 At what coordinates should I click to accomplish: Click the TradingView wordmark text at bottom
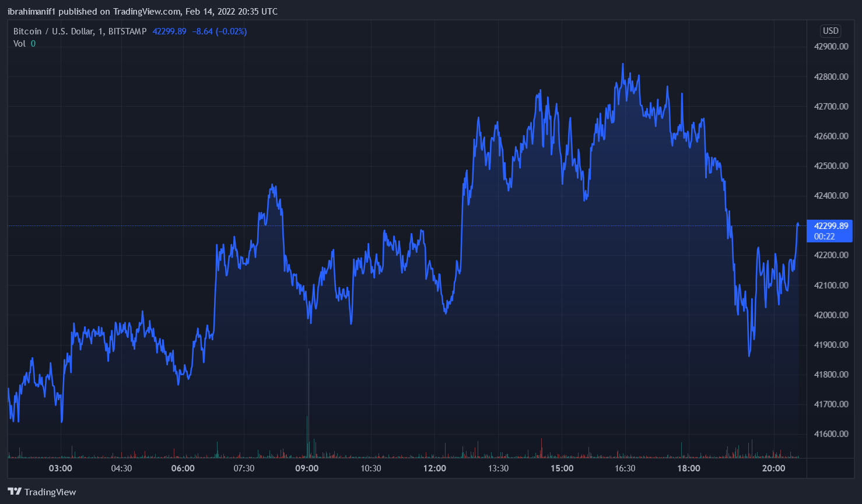coord(50,492)
